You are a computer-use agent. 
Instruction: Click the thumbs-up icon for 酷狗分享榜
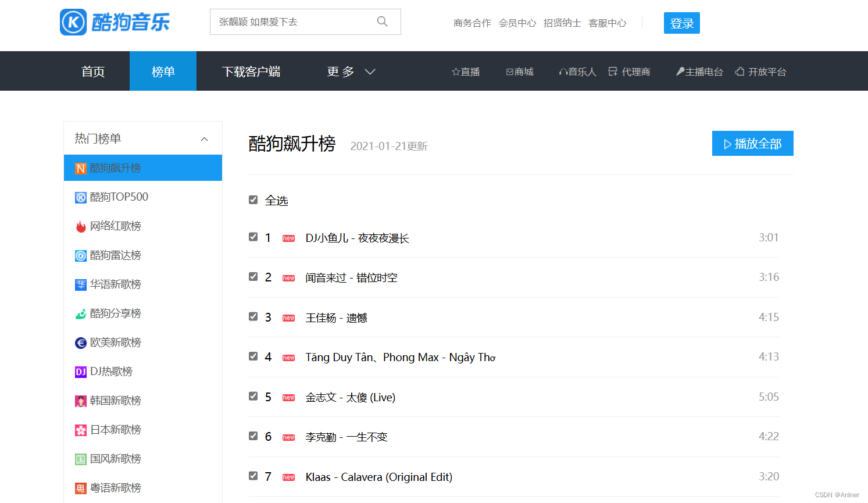coord(81,314)
